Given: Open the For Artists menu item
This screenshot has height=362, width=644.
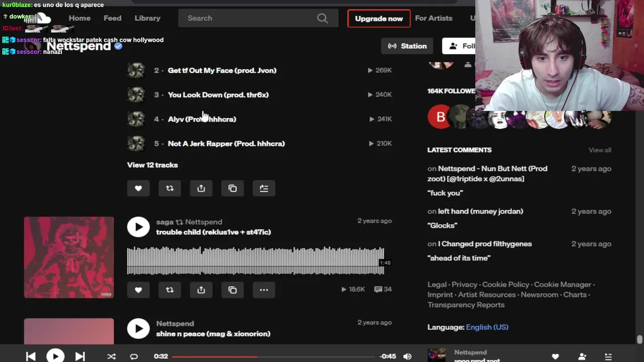Looking at the screenshot, I should pos(434,18).
